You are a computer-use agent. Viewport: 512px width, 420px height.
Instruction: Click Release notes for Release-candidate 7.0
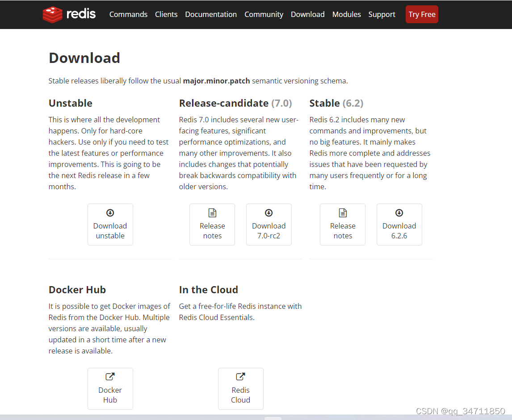point(212,225)
